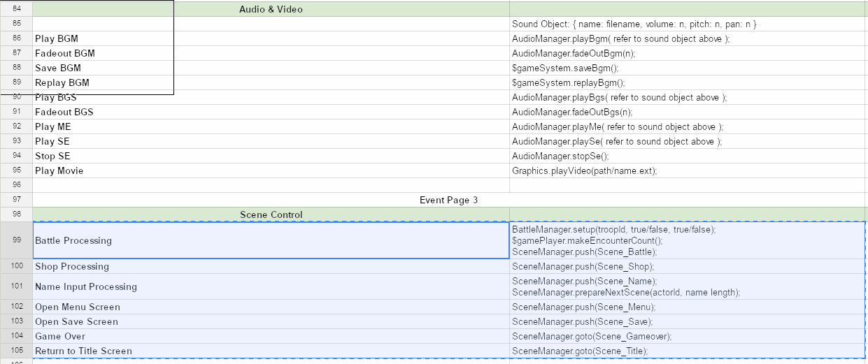Click row number 105

coord(16,351)
